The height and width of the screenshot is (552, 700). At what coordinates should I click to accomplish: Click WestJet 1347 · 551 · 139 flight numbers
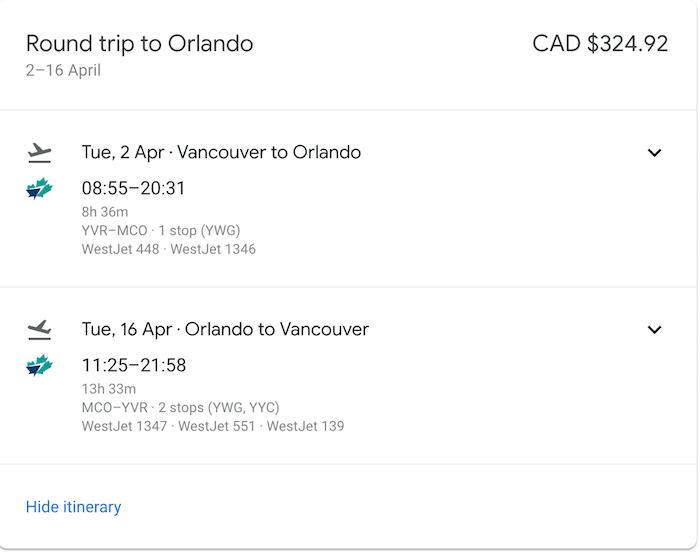tap(213, 426)
